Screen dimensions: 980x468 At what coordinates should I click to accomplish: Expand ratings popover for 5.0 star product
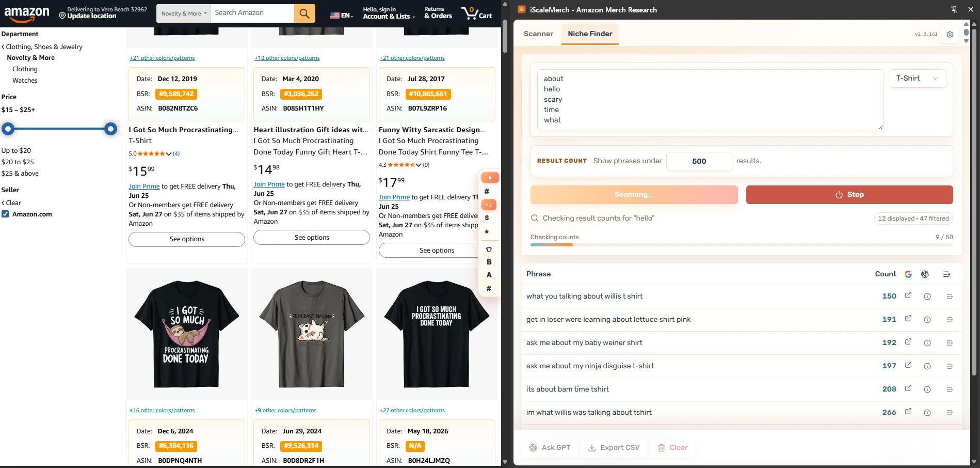[169, 154]
